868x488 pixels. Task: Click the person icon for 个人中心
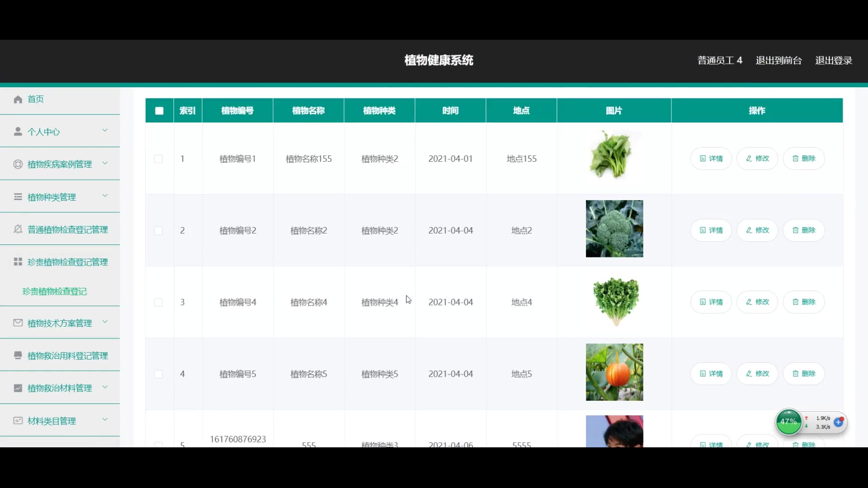pyautogui.click(x=18, y=131)
